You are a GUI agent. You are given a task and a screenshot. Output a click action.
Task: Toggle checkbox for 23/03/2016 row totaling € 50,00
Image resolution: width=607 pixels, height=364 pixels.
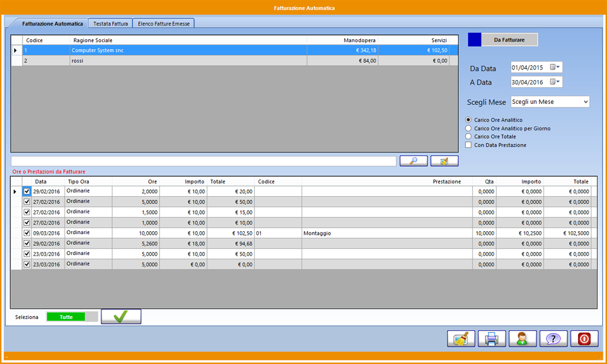27,254
